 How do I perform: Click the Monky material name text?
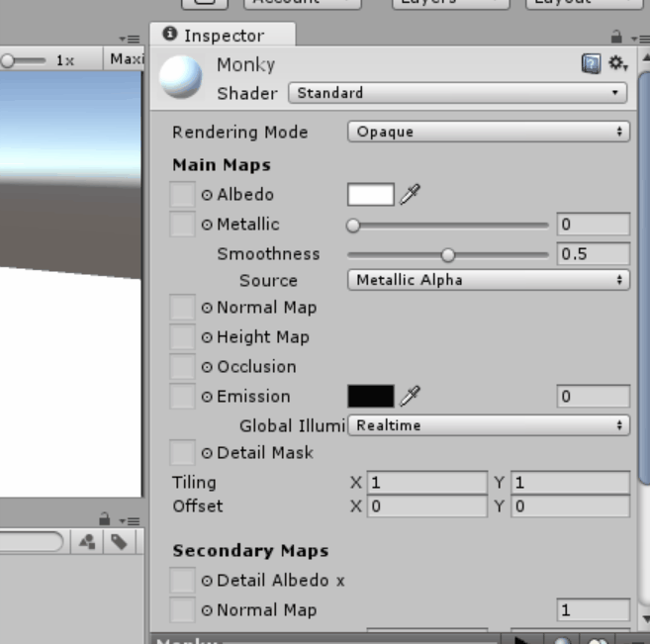(x=245, y=64)
